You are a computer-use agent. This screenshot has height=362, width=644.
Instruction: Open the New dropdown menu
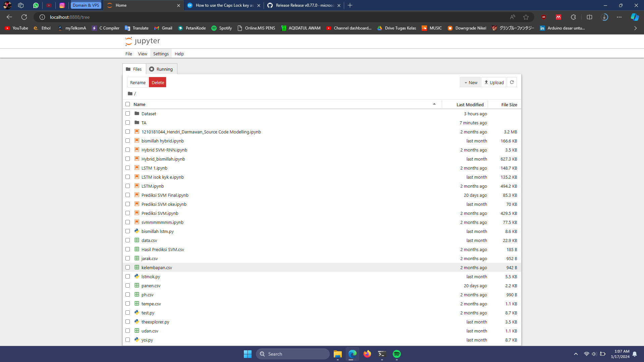(x=470, y=82)
